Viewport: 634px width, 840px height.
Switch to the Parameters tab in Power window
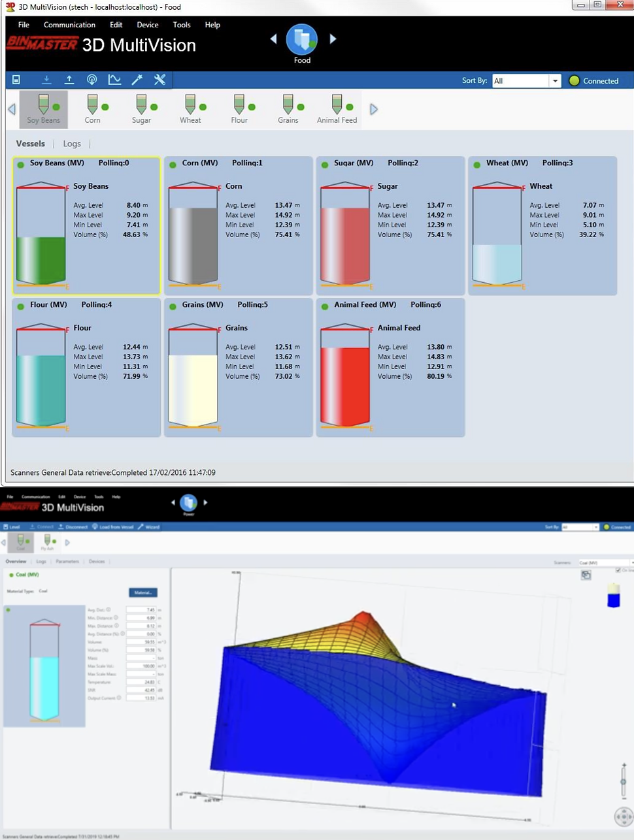67,561
